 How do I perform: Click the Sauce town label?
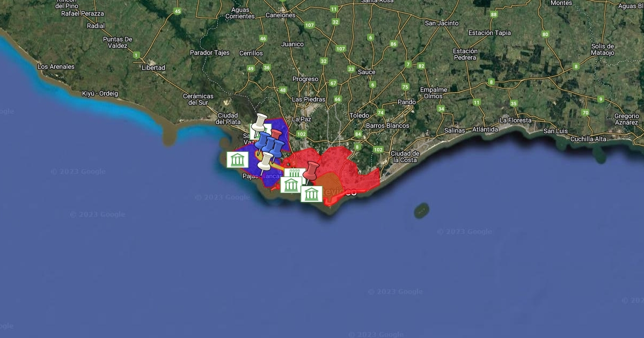tap(367, 71)
